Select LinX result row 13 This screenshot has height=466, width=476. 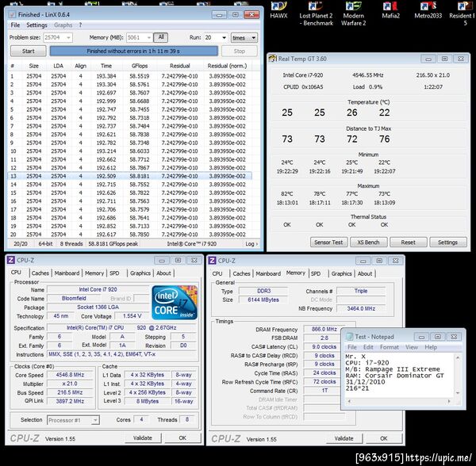coord(129,176)
